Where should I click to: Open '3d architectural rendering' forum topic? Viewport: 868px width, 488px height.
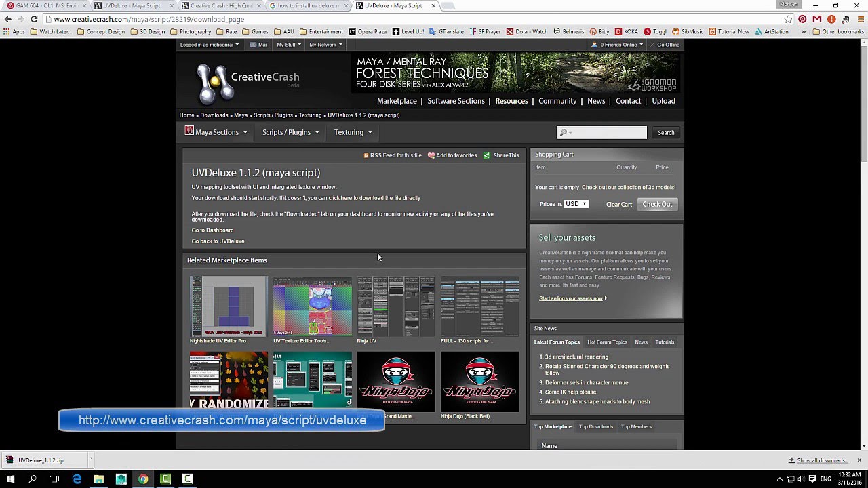576,357
